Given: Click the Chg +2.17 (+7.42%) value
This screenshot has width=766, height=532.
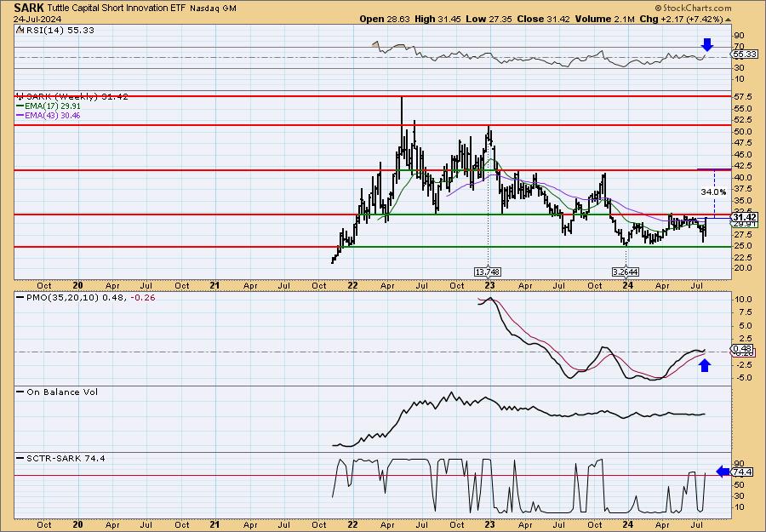Looking at the screenshot, I should click(681, 19).
